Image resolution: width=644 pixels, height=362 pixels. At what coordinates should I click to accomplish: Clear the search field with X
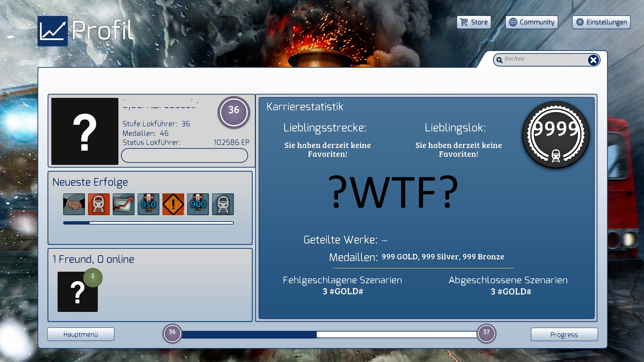coord(593,60)
